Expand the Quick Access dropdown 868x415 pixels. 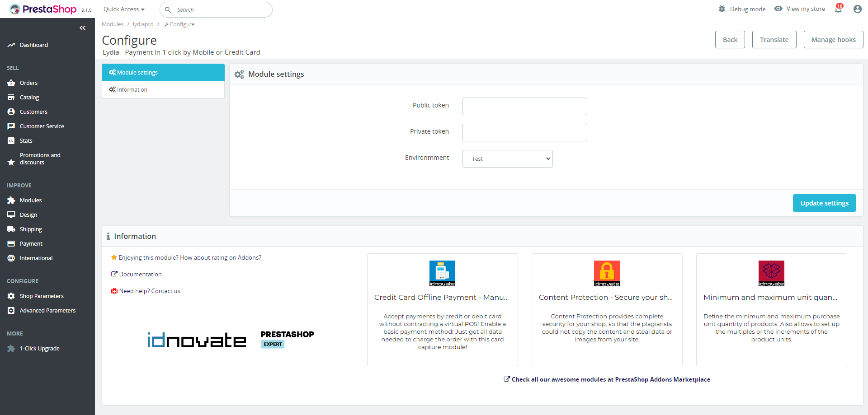tap(124, 9)
